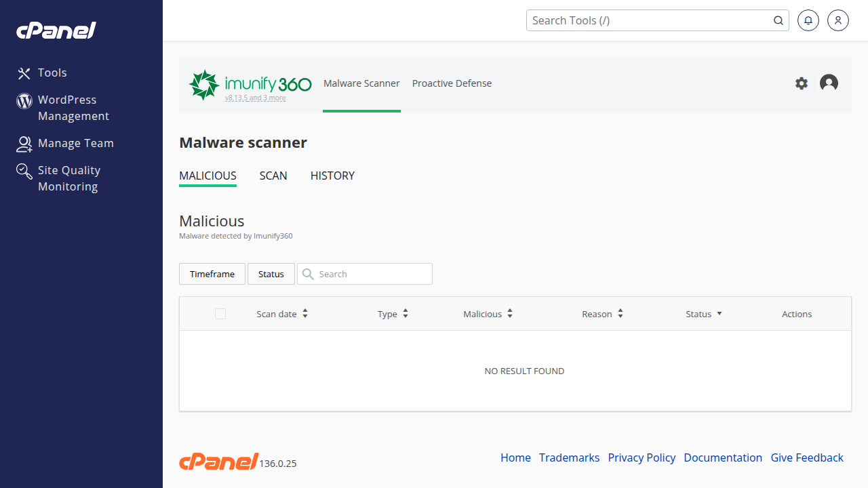Open Manage Team in sidebar
Viewport: 868px width, 488px height.
[65, 143]
